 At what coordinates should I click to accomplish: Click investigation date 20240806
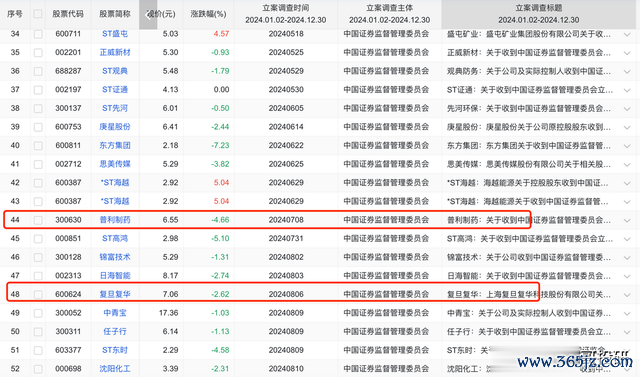(x=286, y=294)
